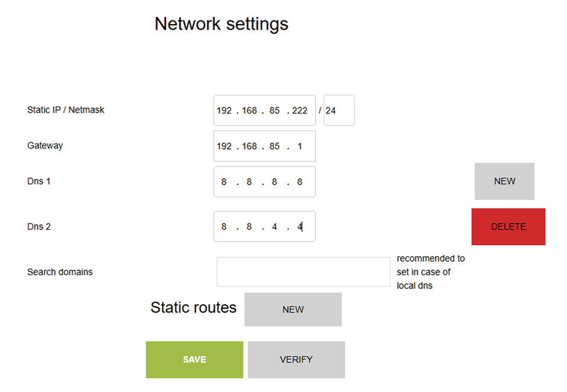Focus the Search domains text field
The height and width of the screenshot is (392, 567).
pyautogui.click(x=303, y=272)
